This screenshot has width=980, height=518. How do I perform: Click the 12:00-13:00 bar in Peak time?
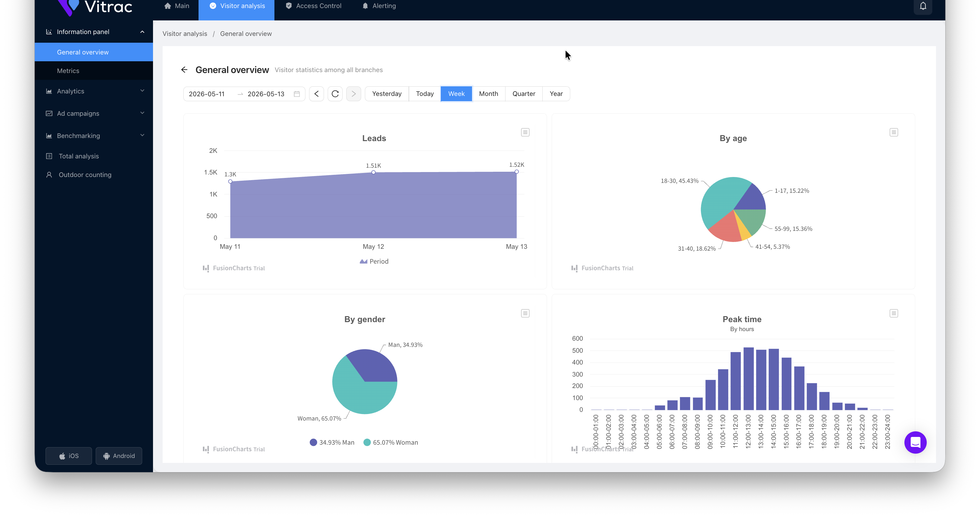point(748,378)
